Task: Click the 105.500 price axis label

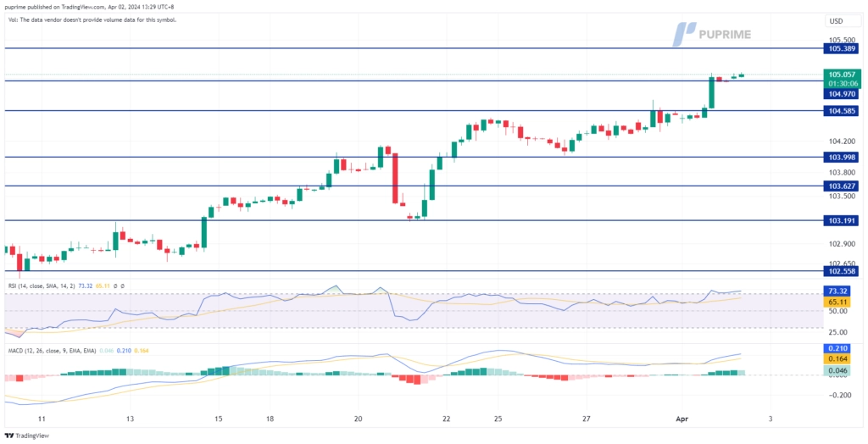Action: click(x=842, y=40)
